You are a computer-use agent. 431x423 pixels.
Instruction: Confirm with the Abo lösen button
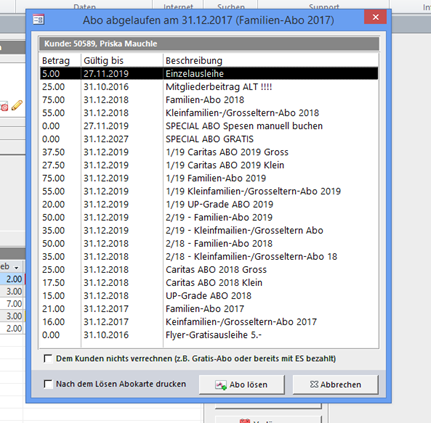pos(242,385)
